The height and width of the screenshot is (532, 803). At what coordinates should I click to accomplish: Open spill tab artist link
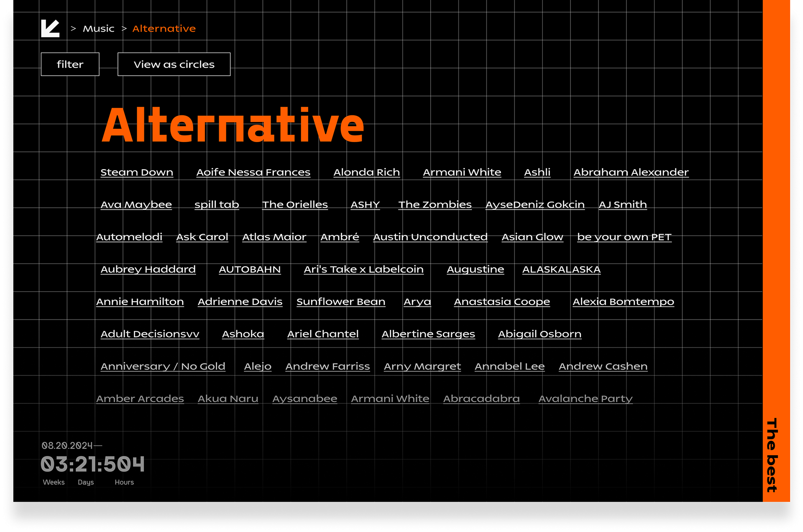tap(217, 205)
